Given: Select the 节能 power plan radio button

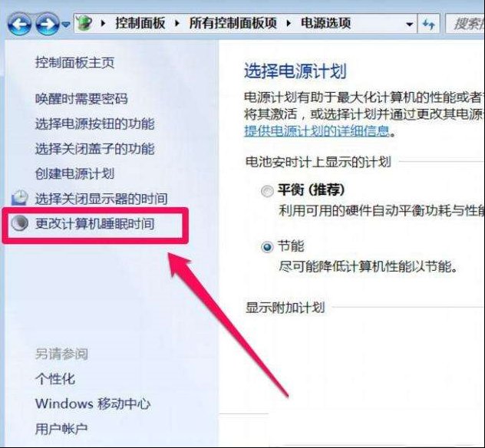Looking at the screenshot, I should pyautogui.click(x=267, y=247).
